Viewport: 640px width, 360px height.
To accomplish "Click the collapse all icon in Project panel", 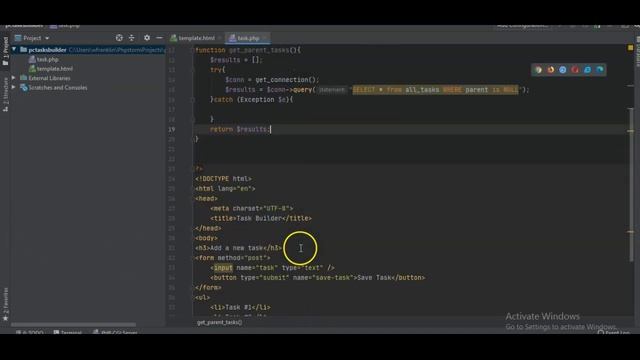I will 131,38.
